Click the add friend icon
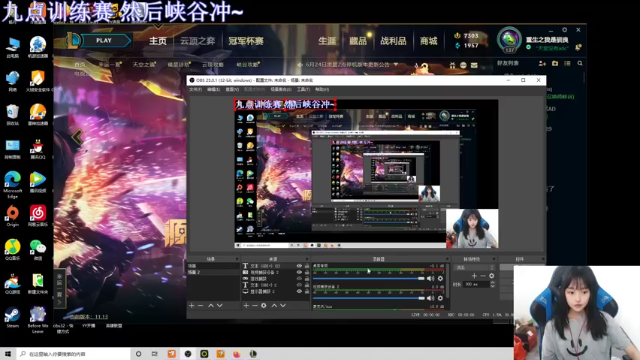 pyautogui.click(x=542, y=63)
